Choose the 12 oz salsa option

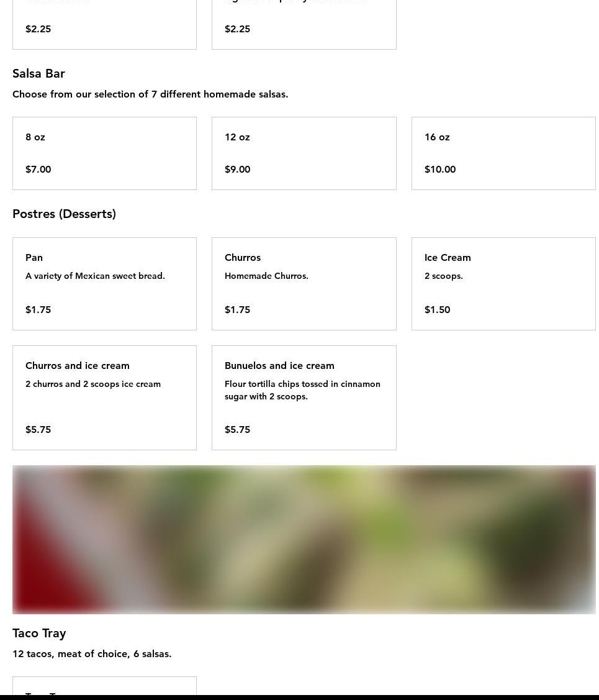[x=304, y=153]
